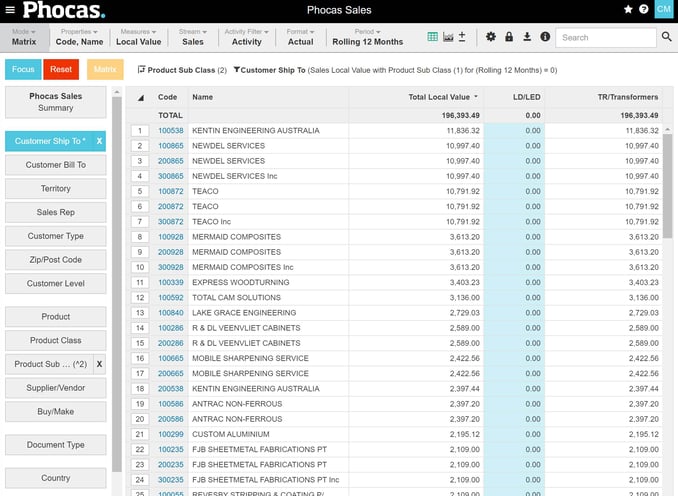Click into the Search input field

605,38
